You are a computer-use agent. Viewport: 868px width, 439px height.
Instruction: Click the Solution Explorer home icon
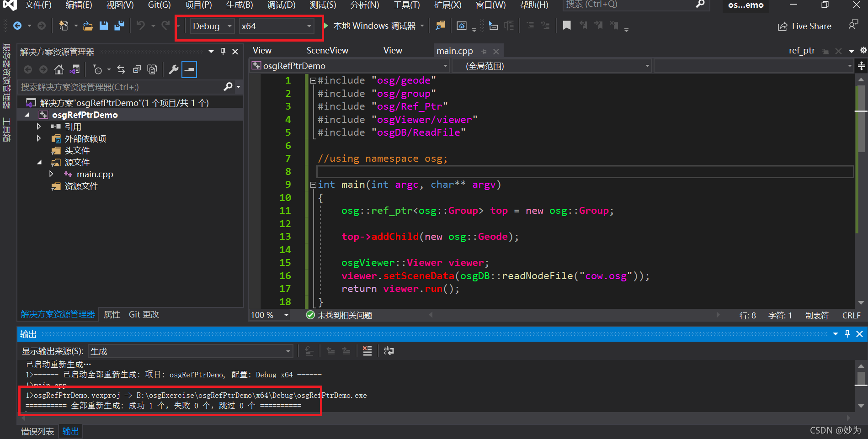click(59, 69)
